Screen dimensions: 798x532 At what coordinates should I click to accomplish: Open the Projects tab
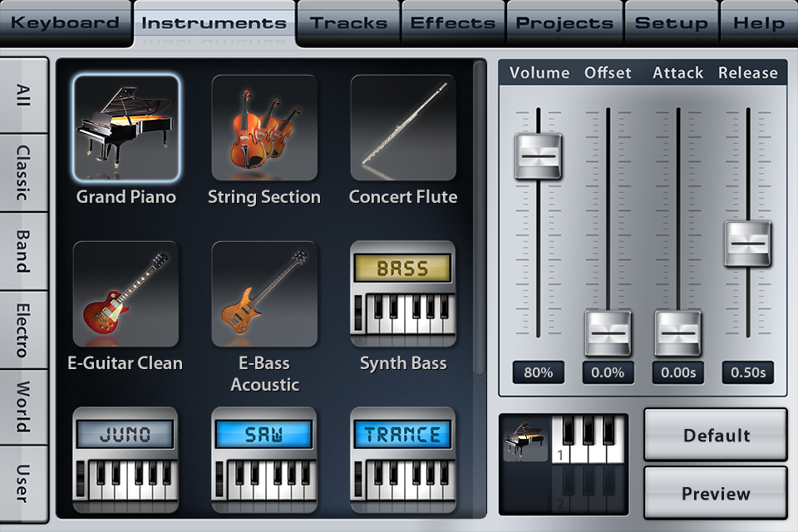point(565,23)
